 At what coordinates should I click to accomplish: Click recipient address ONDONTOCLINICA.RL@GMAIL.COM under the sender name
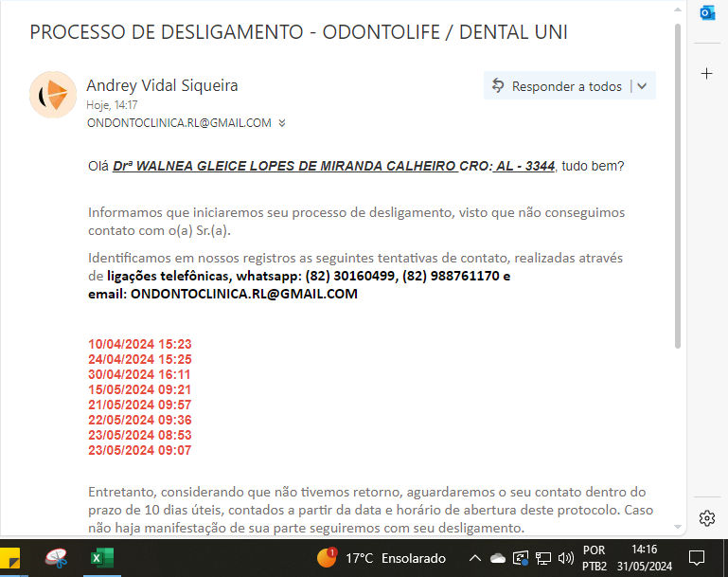179,123
